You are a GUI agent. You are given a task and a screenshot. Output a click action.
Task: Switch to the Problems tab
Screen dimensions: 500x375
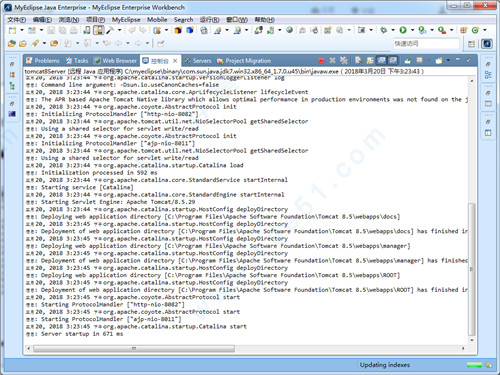43,61
